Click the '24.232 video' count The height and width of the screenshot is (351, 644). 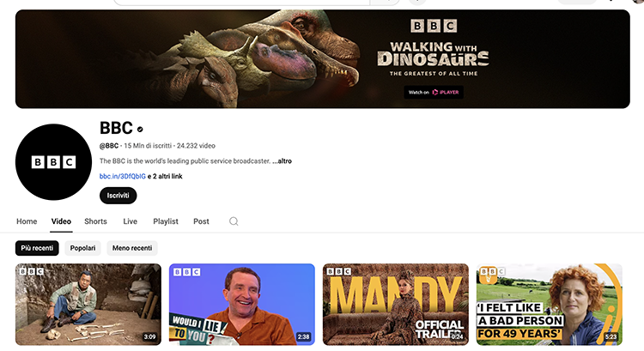pyautogui.click(x=196, y=146)
